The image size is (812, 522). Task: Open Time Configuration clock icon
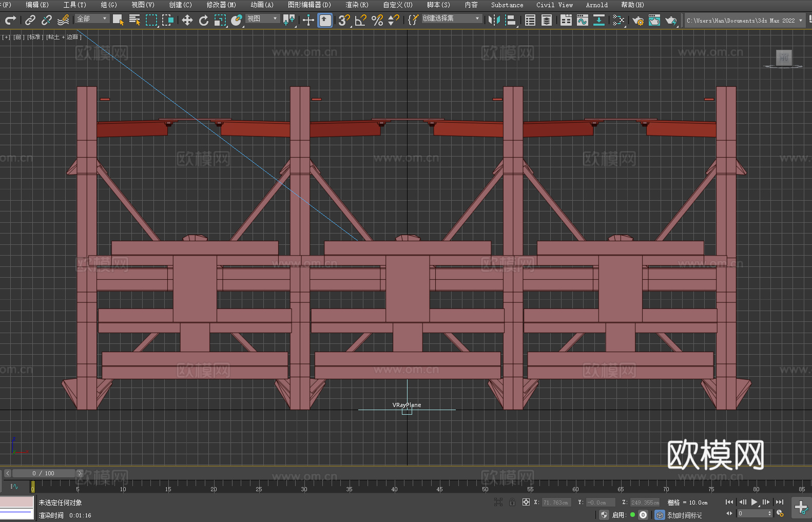[x=780, y=513]
